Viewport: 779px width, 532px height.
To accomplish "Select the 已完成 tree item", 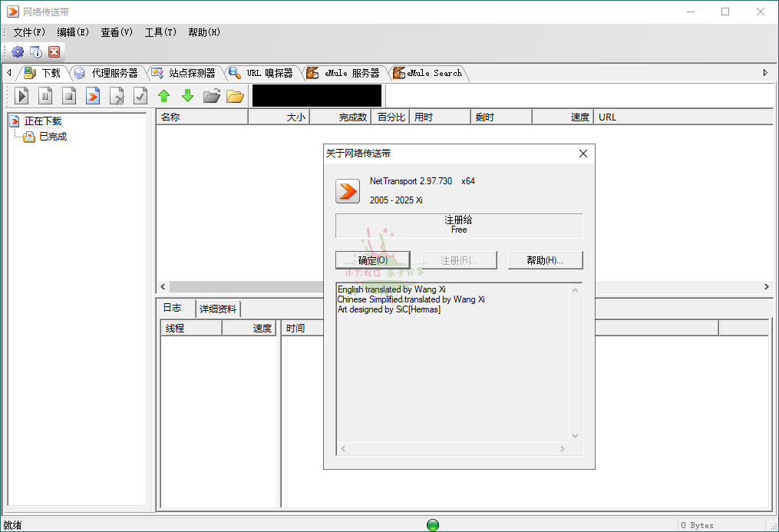I will 52,137.
